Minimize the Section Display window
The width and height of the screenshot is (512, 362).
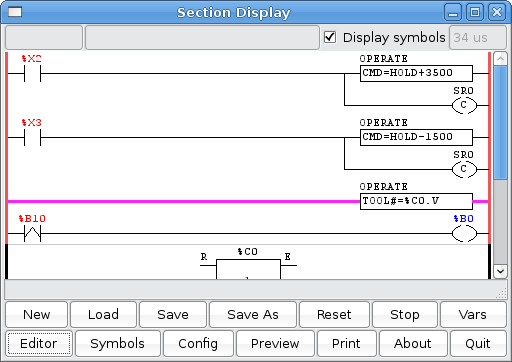(453, 12)
